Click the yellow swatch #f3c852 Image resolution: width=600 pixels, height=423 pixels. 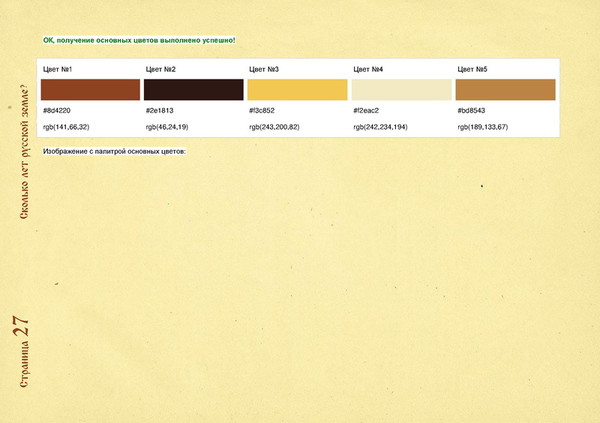coord(297,90)
